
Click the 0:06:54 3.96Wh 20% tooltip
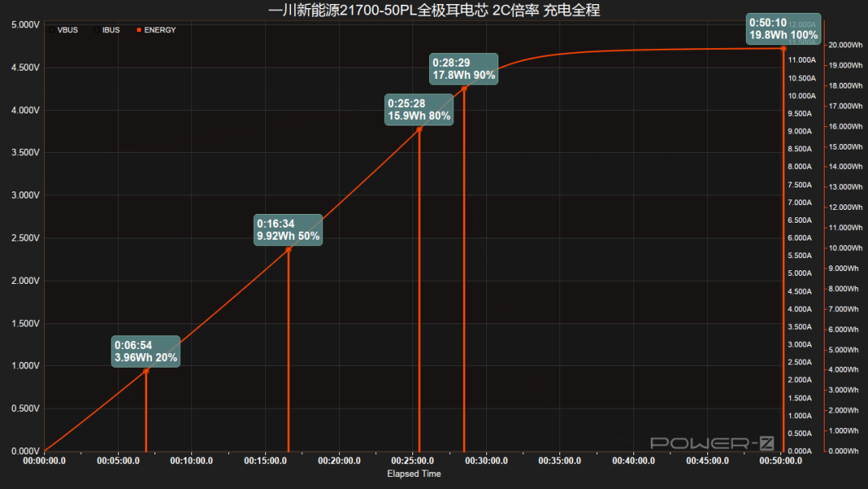(145, 351)
